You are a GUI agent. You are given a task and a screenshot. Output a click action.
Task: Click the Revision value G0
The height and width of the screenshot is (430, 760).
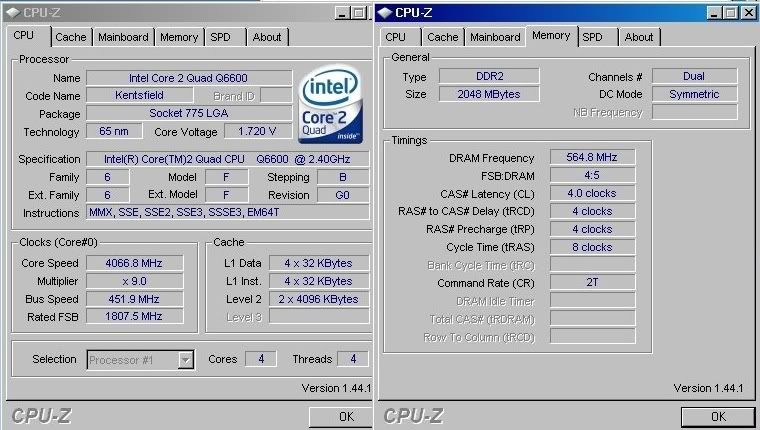[343, 195]
